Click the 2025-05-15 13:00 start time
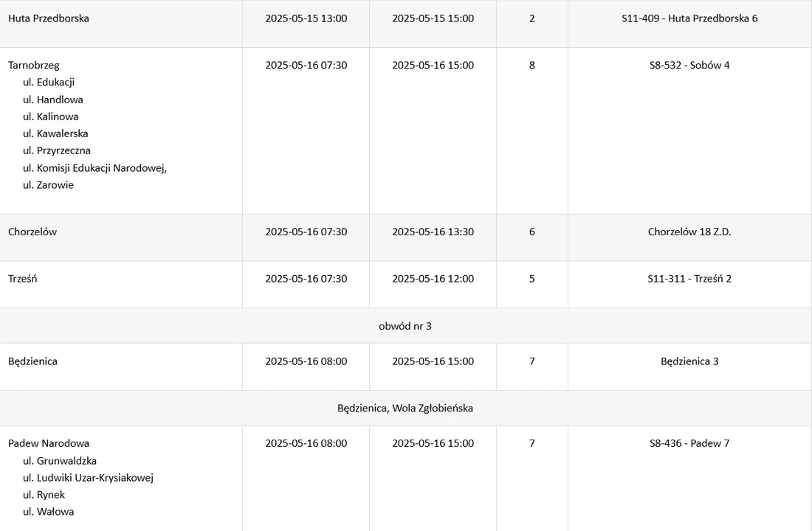This screenshot has height=531, width=812. coord(306,18)
